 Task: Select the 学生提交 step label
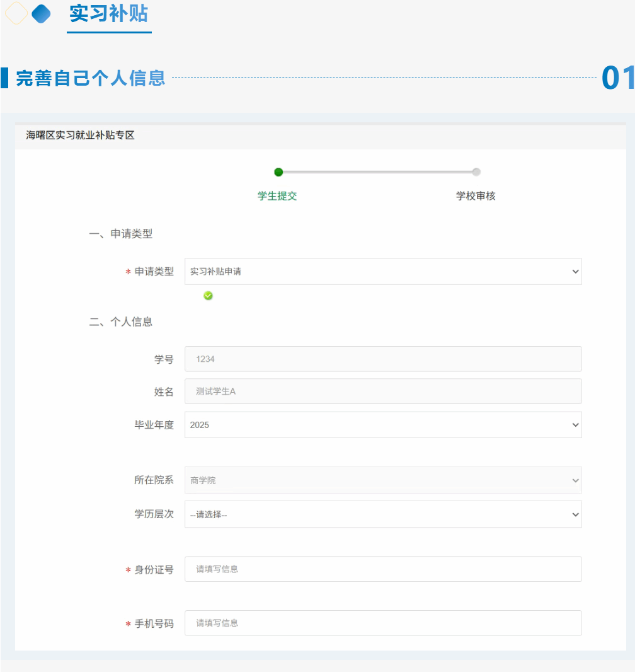click(x=277, y=196)
